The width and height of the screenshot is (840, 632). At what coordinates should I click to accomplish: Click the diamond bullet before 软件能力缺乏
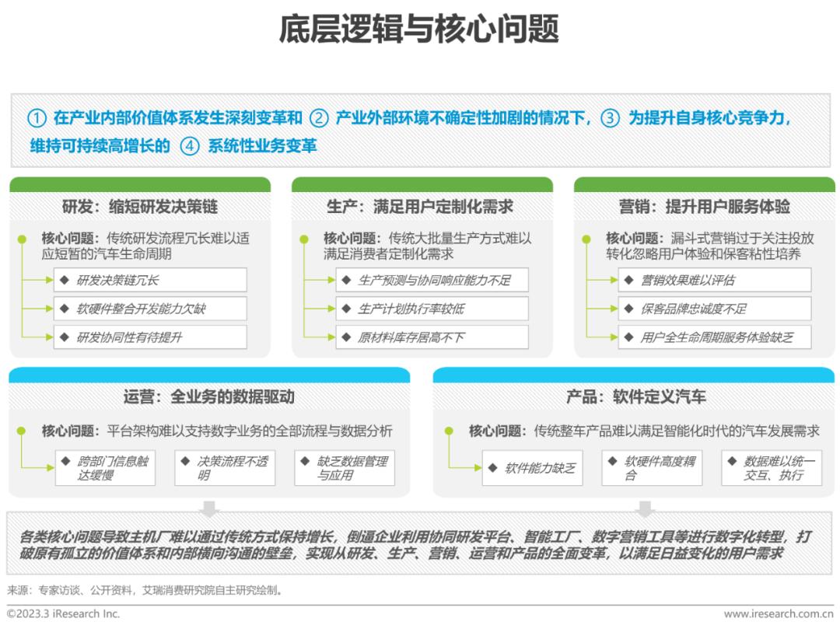(x=492, y=467)
